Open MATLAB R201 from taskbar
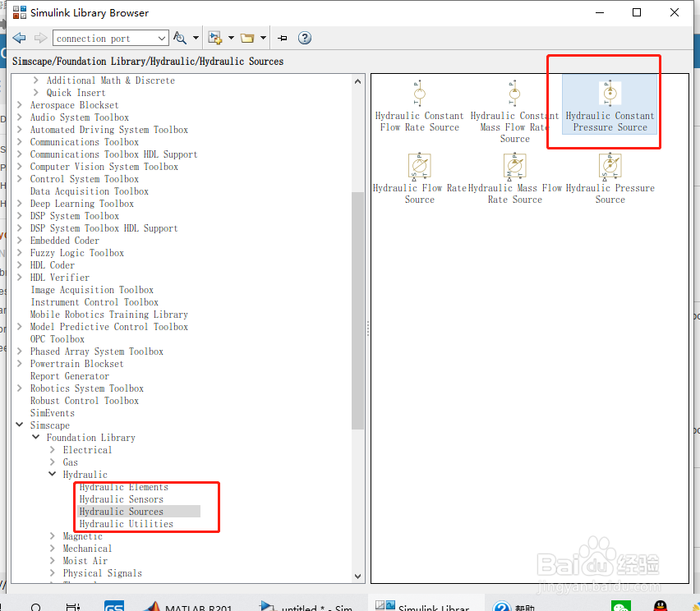This screenshot has height=611, width=700. (188, 606)
